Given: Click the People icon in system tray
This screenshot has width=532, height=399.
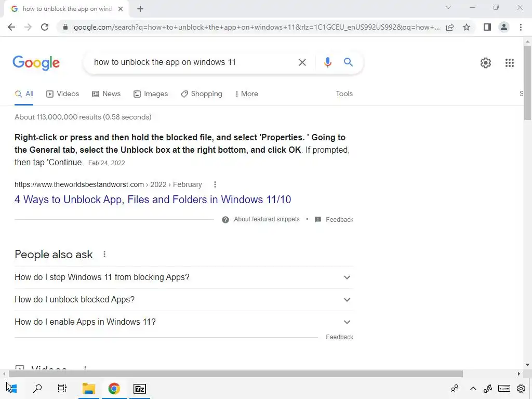Looking at the screenshot, I should coord(455,389).
